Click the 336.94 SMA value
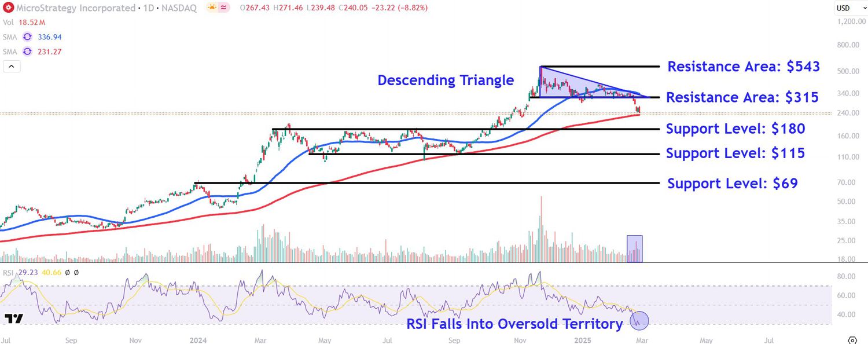Viewport: 868px width, 344px height. (49, 36)
